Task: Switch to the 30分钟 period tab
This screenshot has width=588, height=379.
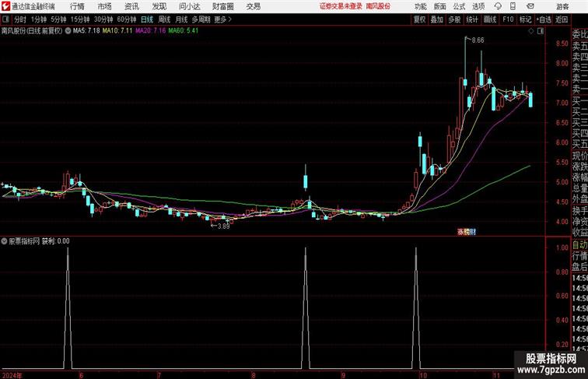Action: click(x=103, y=19)
